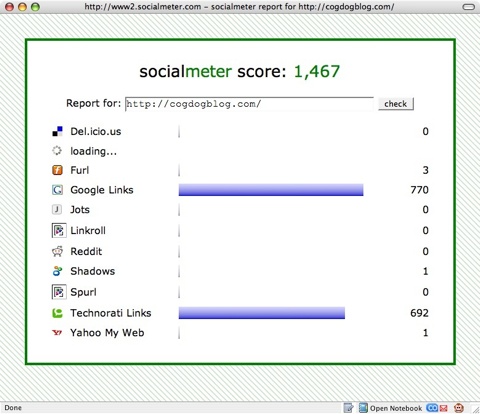Viewport: 480px width, 414px height.
Task: Click the Google Links G icon
Action: coord(57,190)
